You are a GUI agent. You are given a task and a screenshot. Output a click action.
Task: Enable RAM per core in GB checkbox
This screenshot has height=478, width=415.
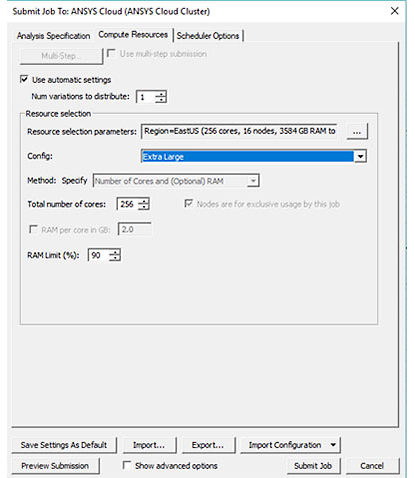coord(33,229)
